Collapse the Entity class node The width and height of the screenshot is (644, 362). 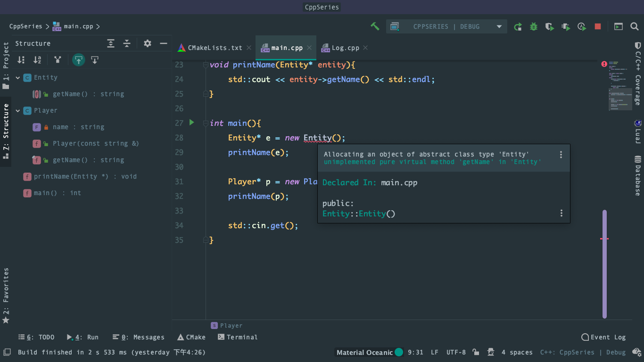coord(18,78)
